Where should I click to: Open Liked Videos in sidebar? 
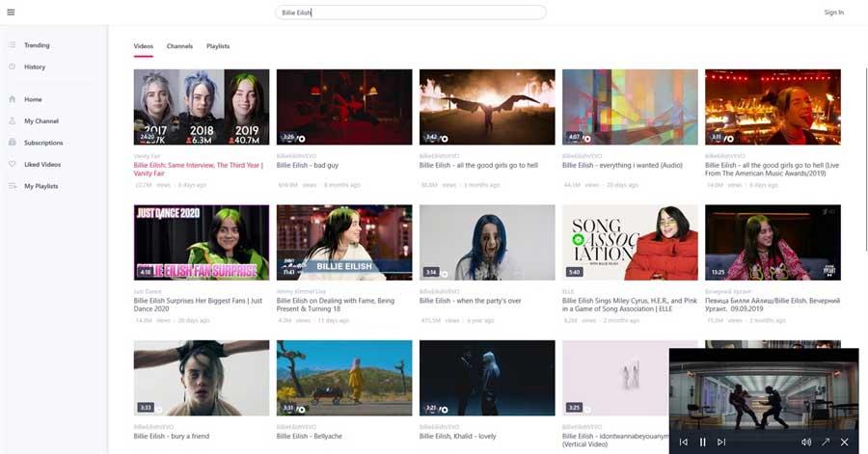(42, 164)
